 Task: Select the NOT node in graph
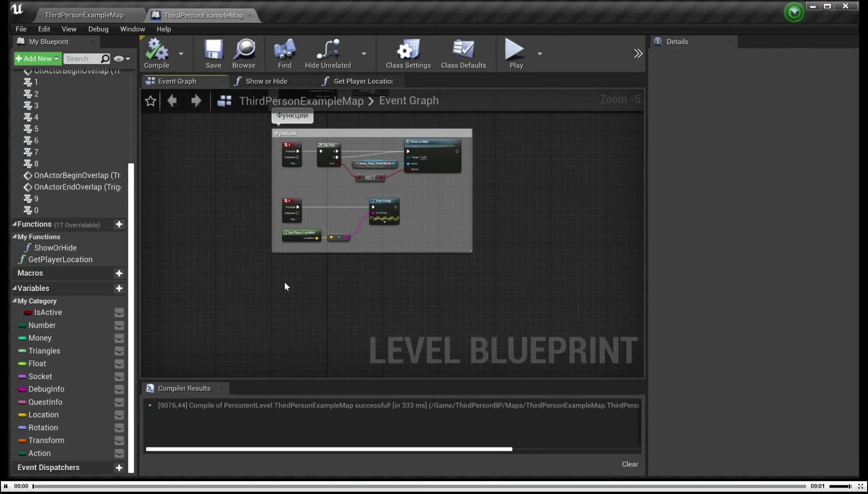coord(370,178)
